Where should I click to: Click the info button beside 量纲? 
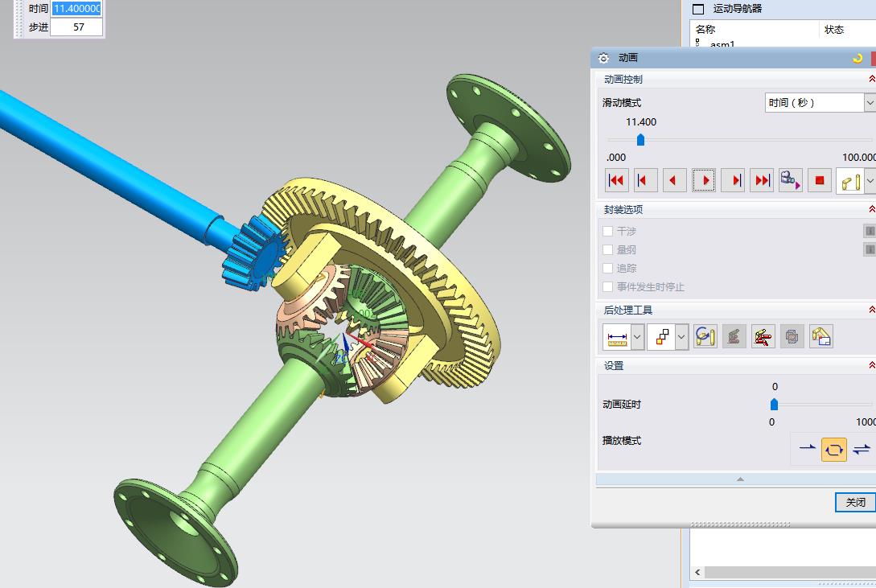(870, 249)
